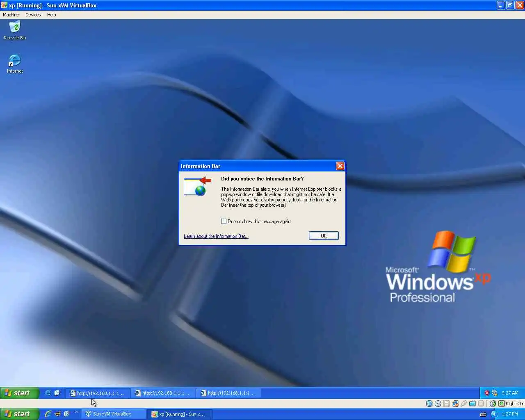
Task: Switch to third http://192.168.1.1 taskbar window
Action: (x=229, y=393)
